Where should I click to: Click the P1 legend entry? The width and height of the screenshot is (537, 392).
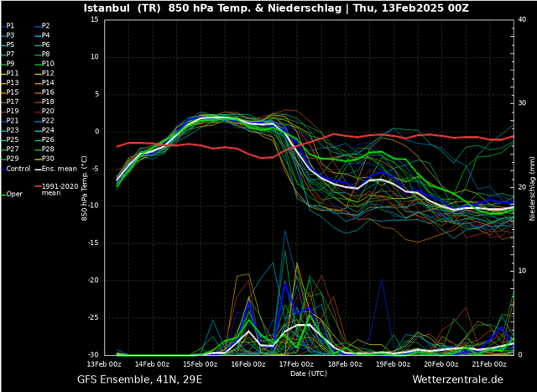pyautogui.click(x=8, y=26)
